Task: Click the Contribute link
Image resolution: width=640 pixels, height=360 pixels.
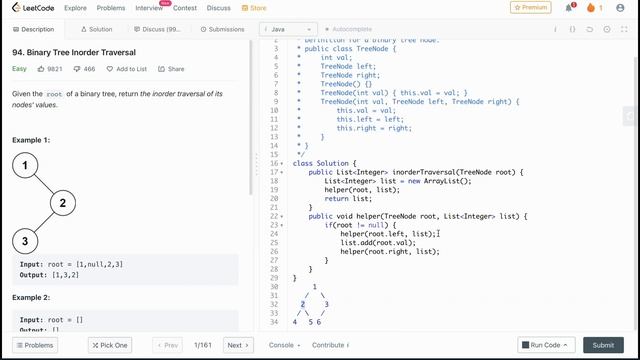Action: tap(331, 345)
